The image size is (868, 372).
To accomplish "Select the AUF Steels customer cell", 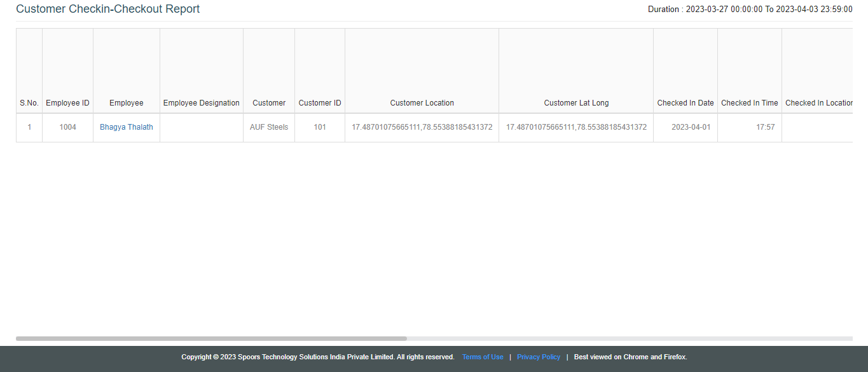I will click(x=268, y=127).
